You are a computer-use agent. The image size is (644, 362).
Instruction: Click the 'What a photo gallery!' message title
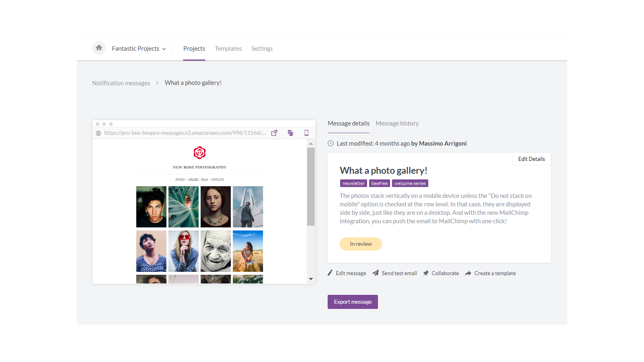tap(384, 171)
